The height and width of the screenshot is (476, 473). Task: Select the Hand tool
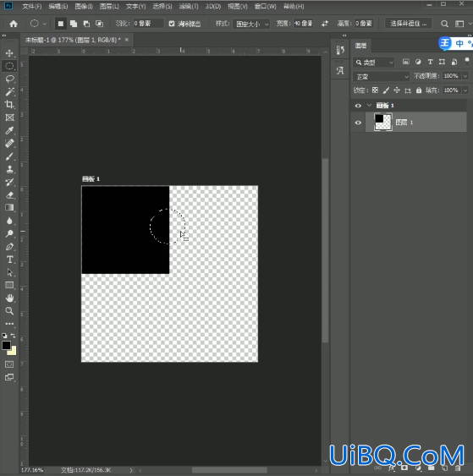(x=9, y=298)
